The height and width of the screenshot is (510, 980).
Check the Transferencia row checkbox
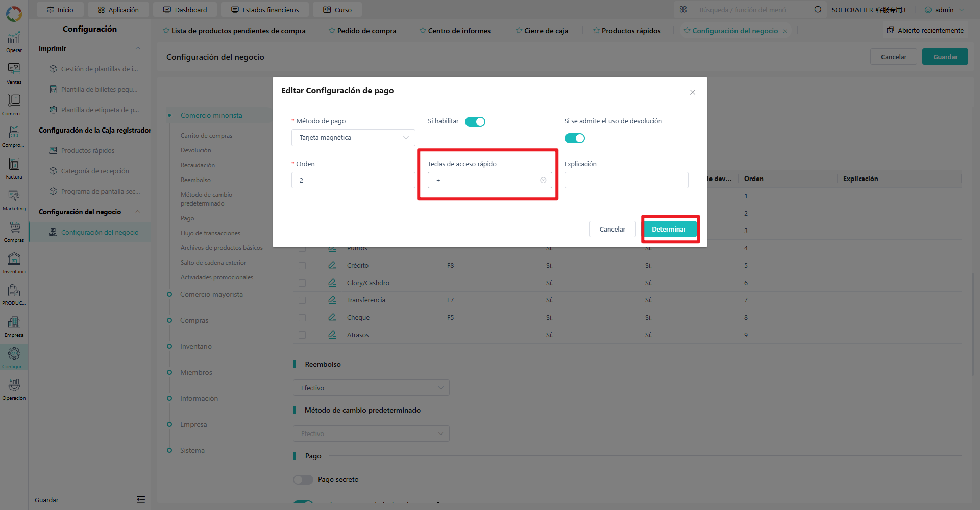pyautogui.click(x=302, y=300)
